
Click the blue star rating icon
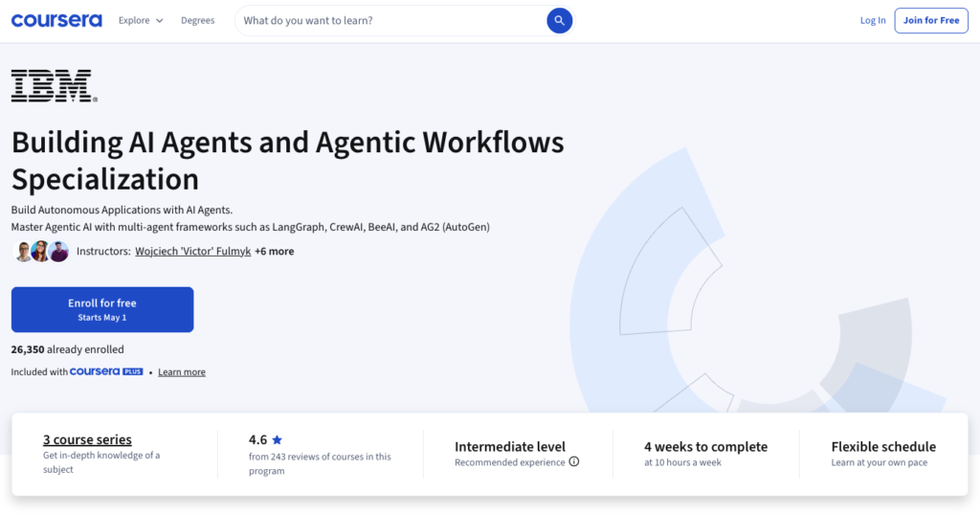point(278,439)
